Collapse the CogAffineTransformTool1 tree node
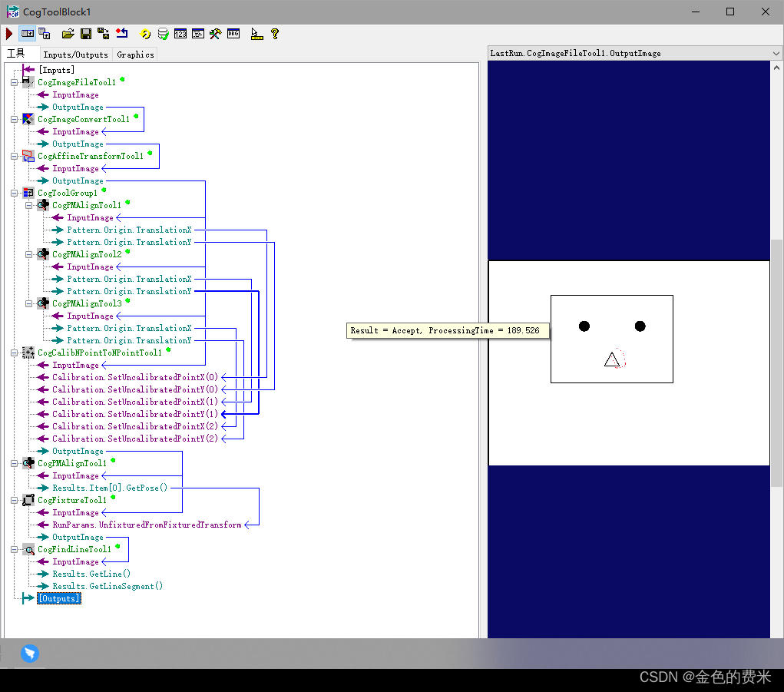The image size is (784, 692). click(x=15, y=156)
